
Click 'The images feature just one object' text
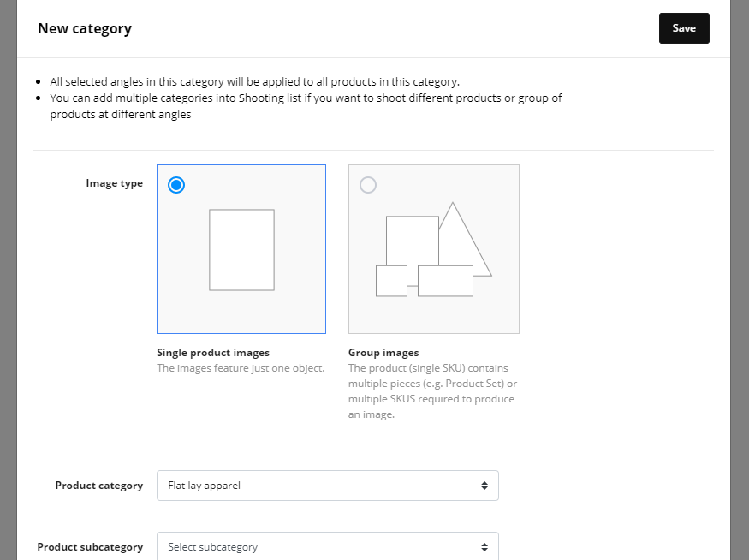[241, 368]
